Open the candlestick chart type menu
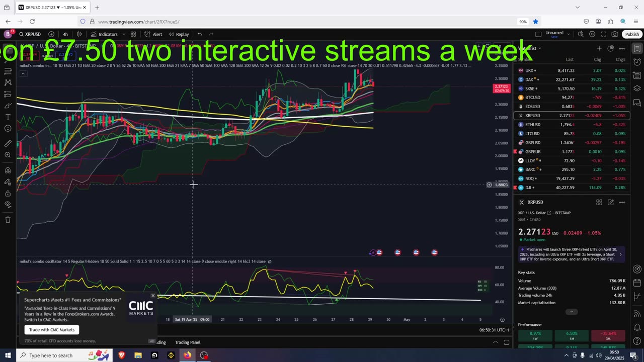644x362 pixels. tap(79, 34)
